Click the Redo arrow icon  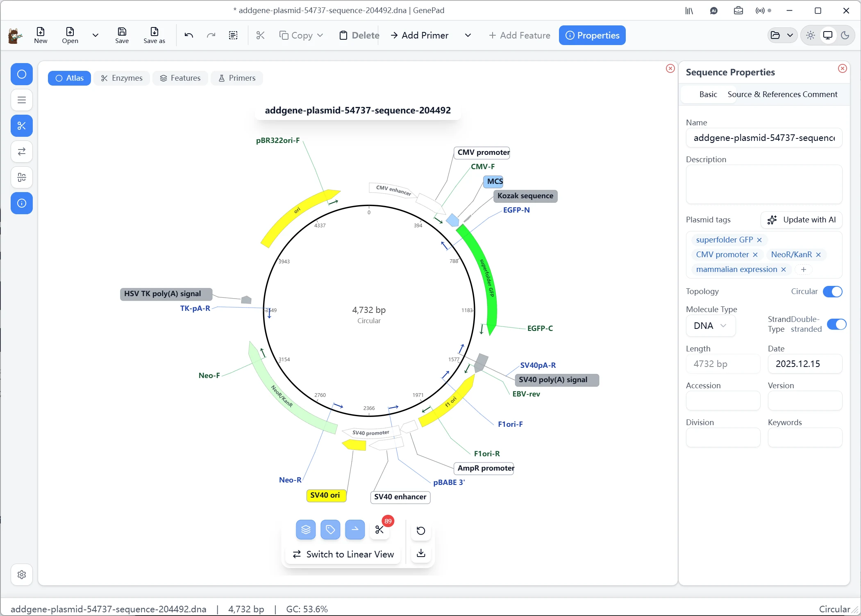(211, 35)
